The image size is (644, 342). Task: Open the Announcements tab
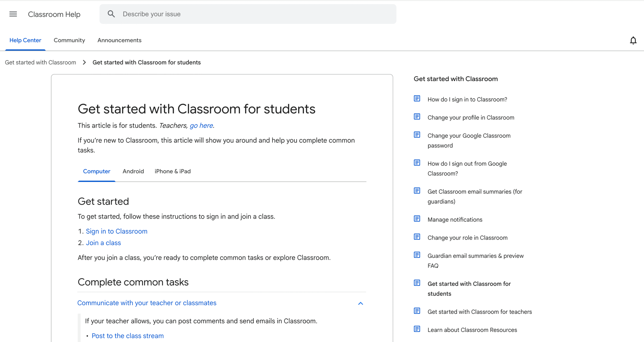tap(119, 40)
